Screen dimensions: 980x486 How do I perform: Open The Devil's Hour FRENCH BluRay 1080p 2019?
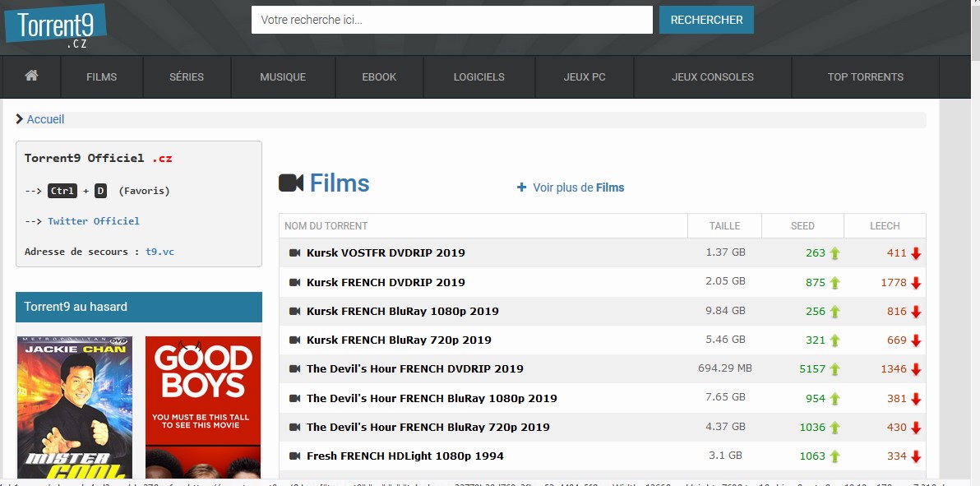click(432, 398)
